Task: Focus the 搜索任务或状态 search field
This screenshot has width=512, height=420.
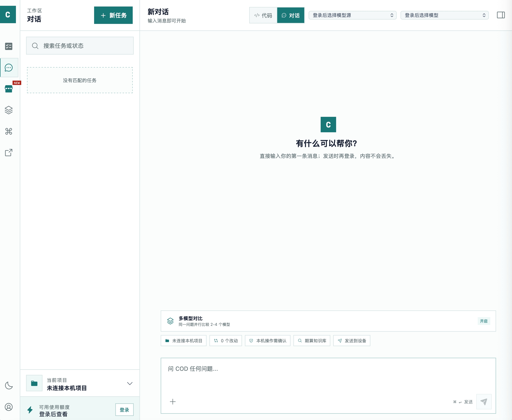Action: [x=80, y=46]
